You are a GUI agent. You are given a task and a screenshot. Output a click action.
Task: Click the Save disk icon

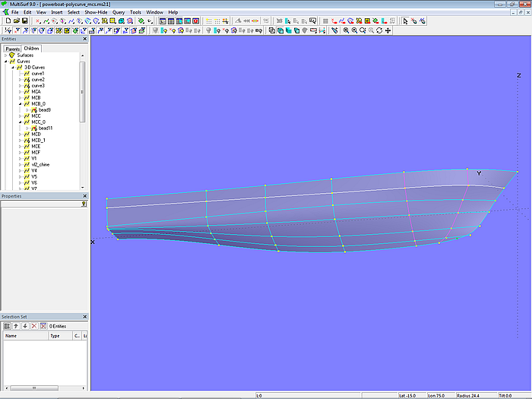[24, 21]
